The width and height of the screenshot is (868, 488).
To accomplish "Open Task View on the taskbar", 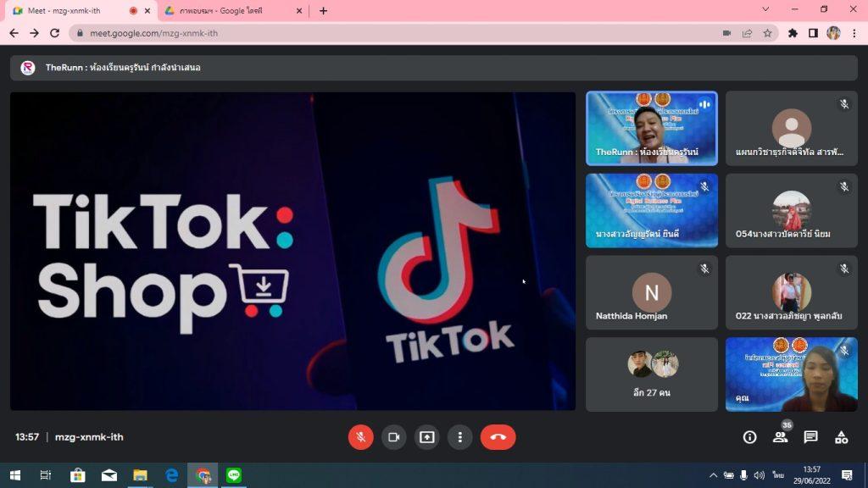I will point(46,475).
